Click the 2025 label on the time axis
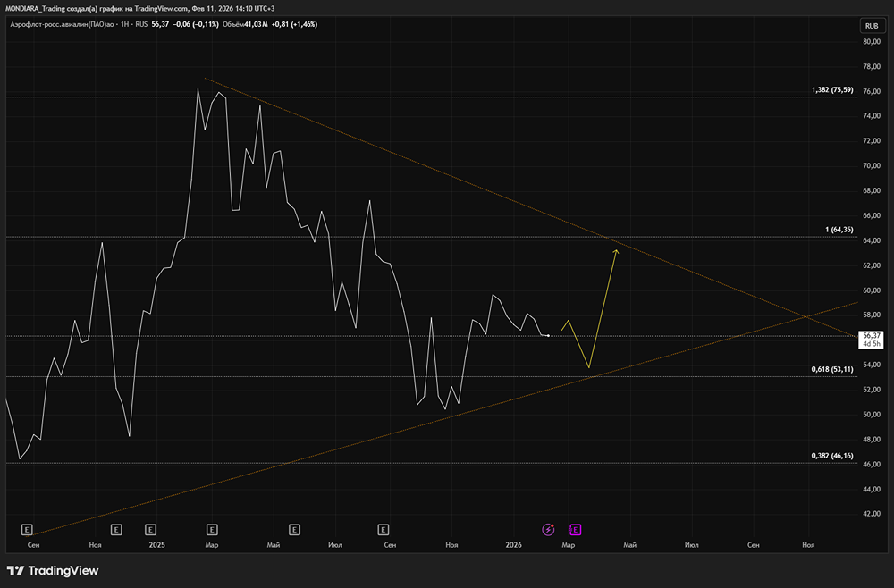 (156, 545)
